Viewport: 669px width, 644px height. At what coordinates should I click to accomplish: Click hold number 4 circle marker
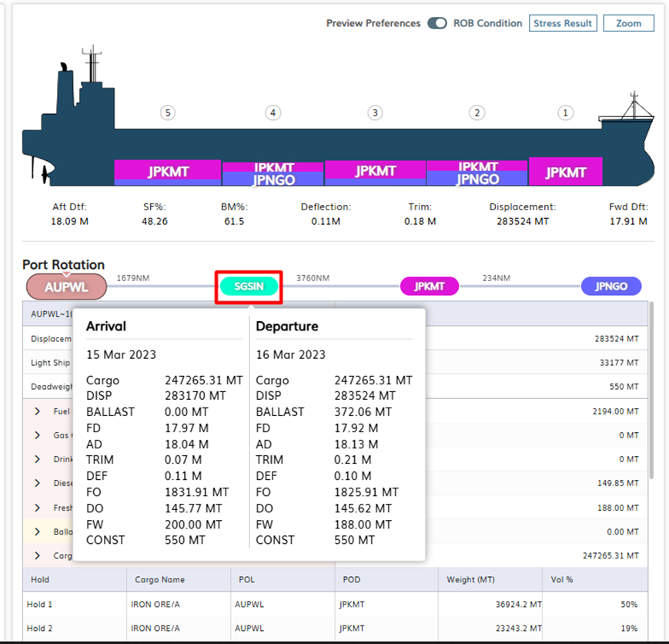pos(273,113)
